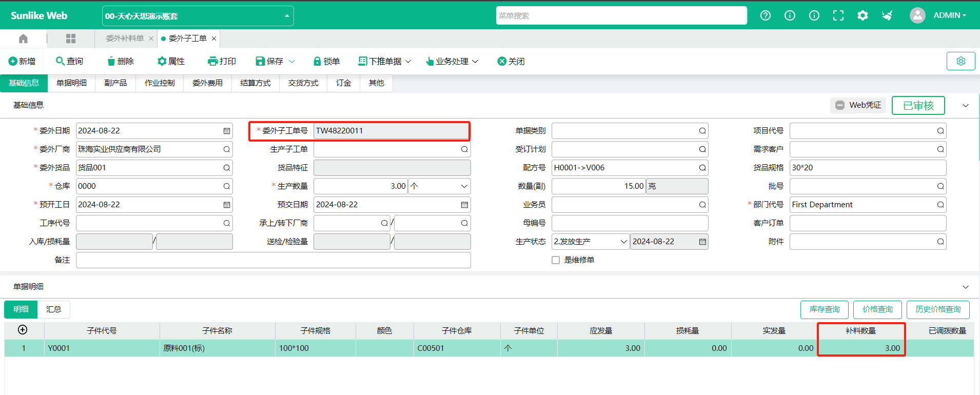Switch to the 交货方式 tab
Viewport: 980px width, 395px height.
tap(303, 83)
